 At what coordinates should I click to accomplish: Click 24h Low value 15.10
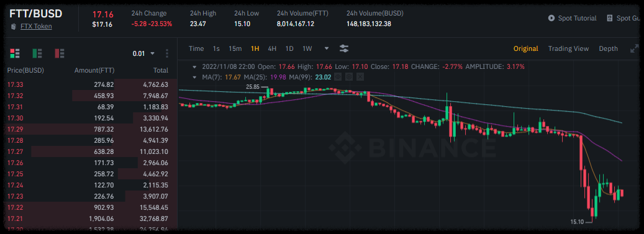pyautogui.click(x=242, y=24)
